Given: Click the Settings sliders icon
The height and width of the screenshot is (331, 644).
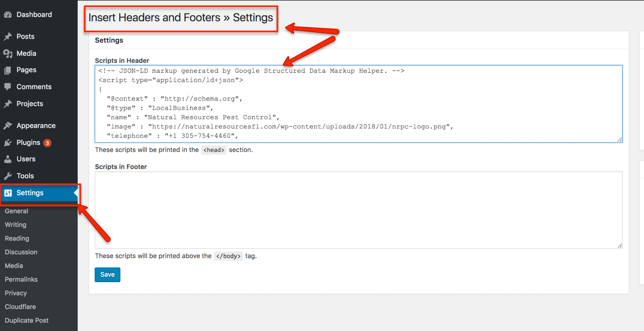Looking at the screenshot, I should point(8,193).
